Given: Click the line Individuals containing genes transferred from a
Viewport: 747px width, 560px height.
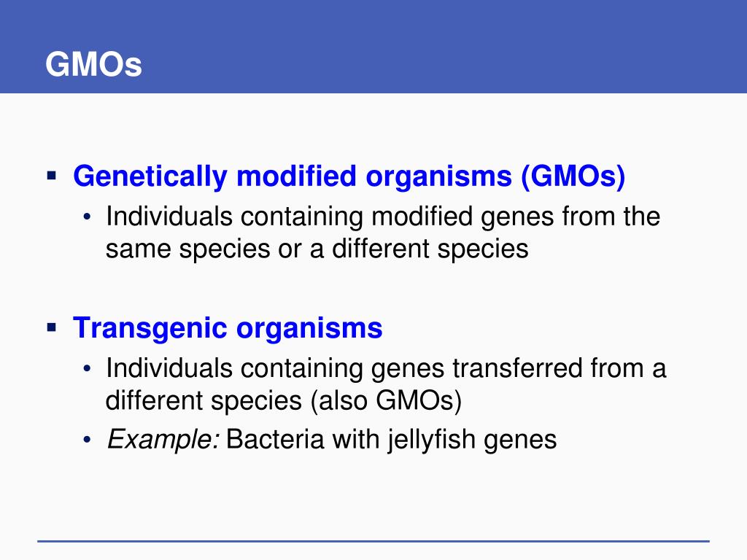Looking at the screenshot, I should 386,368.
